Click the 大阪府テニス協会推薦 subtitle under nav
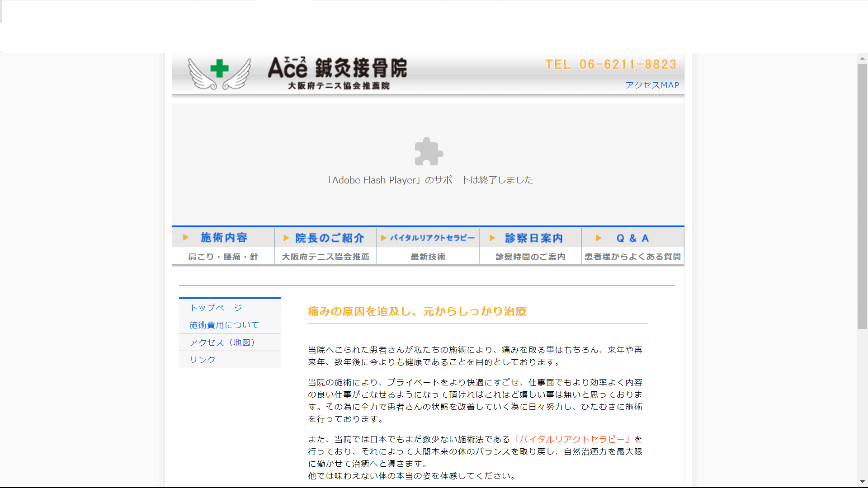The image size is (868, 488). [325, 257]
